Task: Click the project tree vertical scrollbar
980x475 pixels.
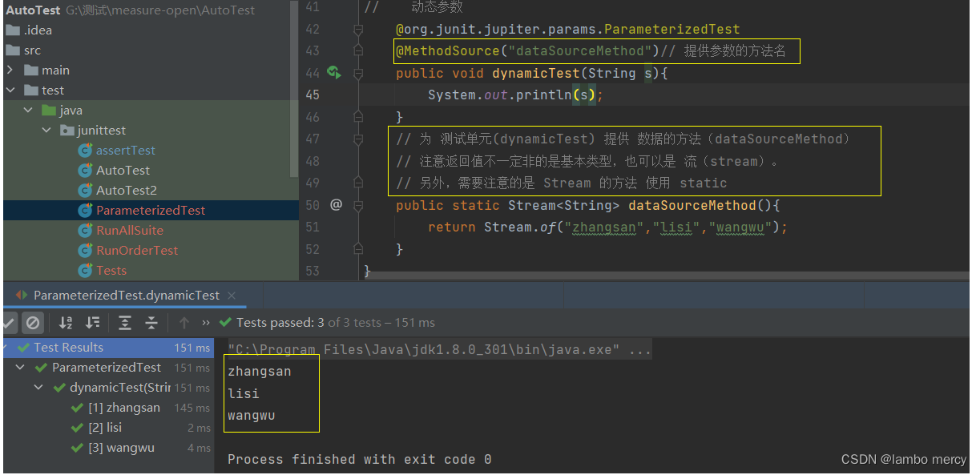Action: coord(294,88)
